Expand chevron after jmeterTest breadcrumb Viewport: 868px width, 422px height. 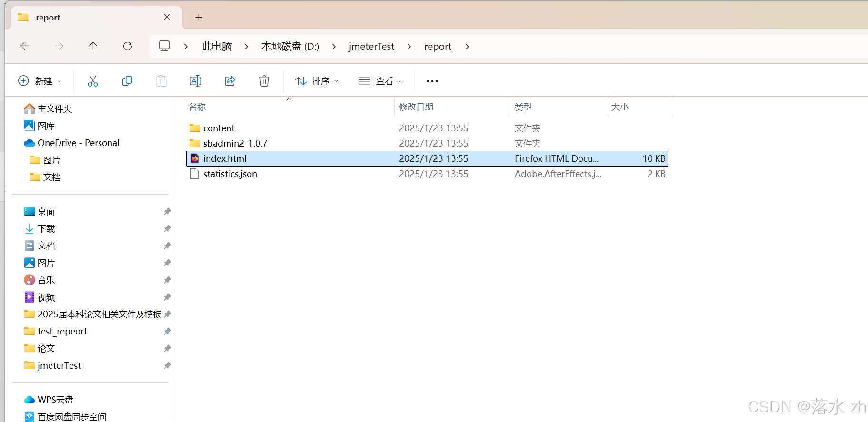409,47
